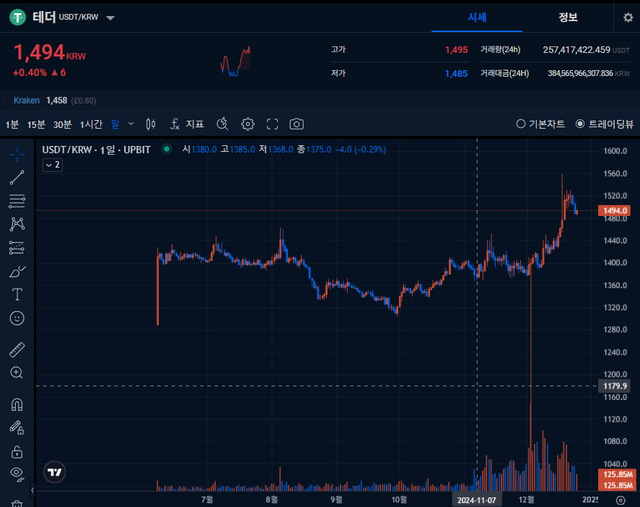The image size is (640, 507).
Task: Enable the magnet snap mode
Action: tap(17, 404)
